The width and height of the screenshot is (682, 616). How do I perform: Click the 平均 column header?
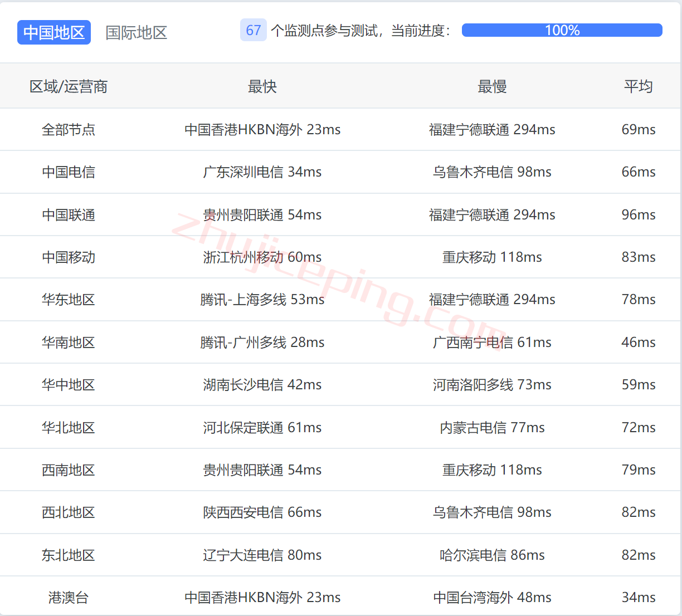tap(638, 86)
